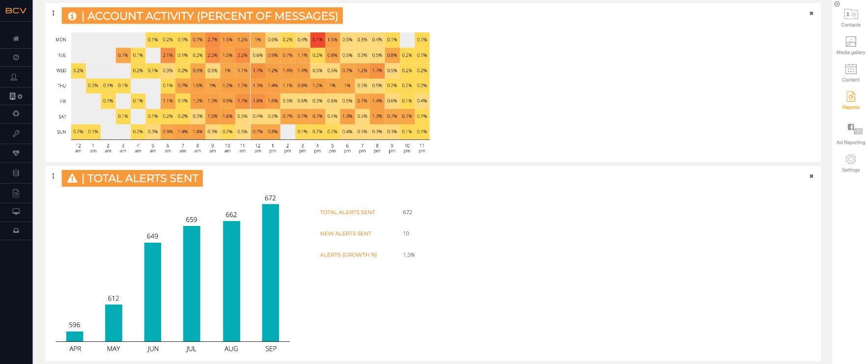Click the plus icon beside the building
Viewport: 868px width, 364px height.
pos(20,97)
